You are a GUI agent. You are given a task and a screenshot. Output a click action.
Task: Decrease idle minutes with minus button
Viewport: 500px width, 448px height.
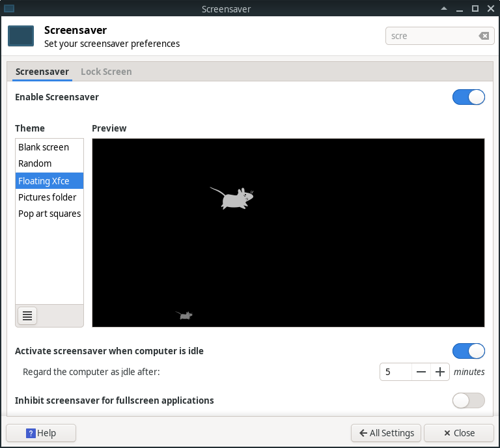pyautogui.click(x=421, y=372)
